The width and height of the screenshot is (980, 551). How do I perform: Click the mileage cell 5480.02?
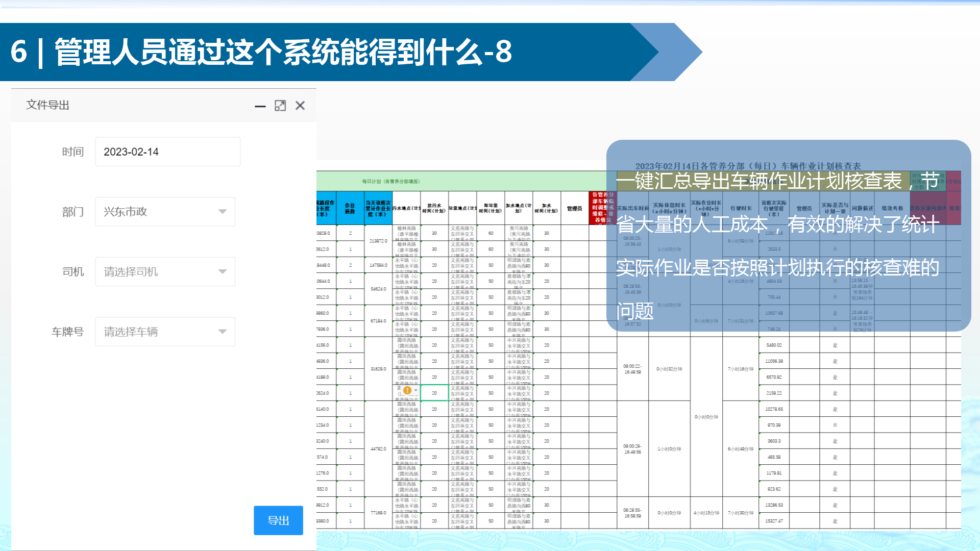tap(774, 345)
